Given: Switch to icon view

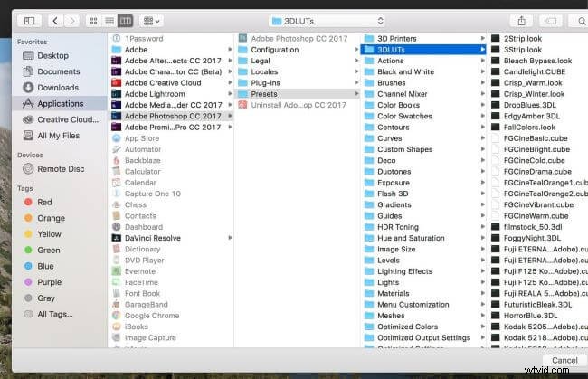Looking at the screenshot, I should pos(95,20).
